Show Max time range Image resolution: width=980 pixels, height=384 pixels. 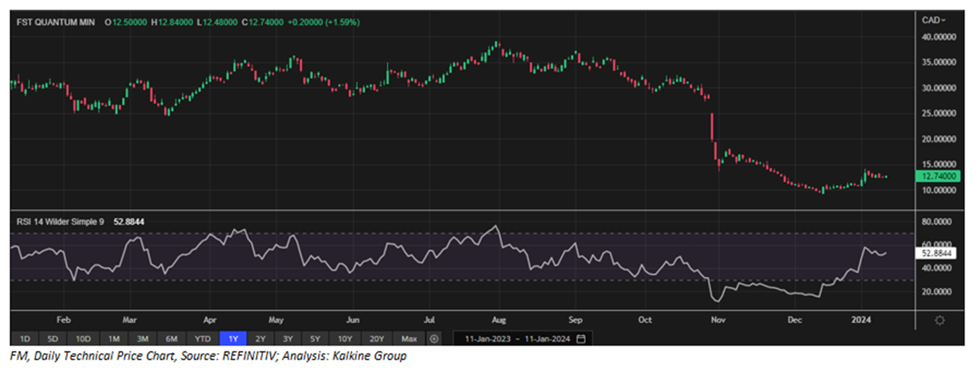[409, 339]
